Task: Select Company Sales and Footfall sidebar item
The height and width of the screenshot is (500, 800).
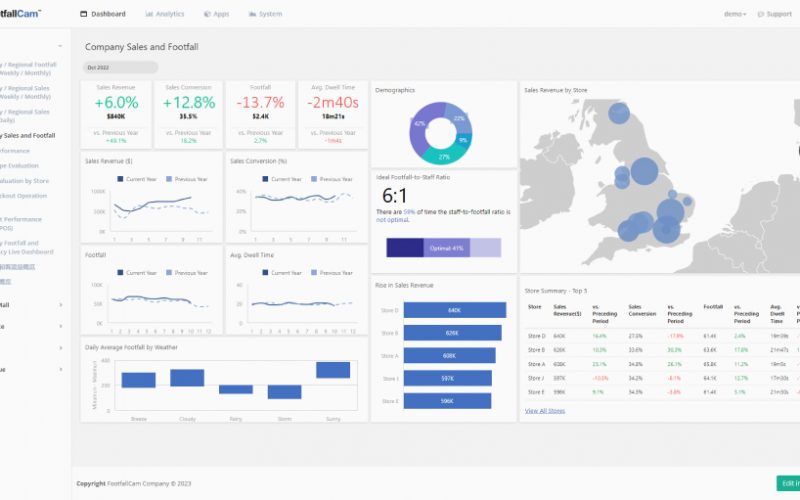Action: (28, 135)
